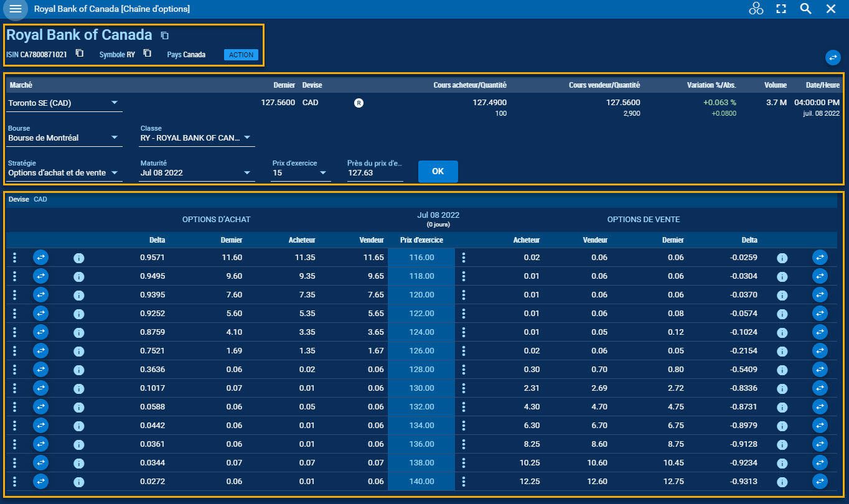Copy the Royal Bank of Canada name
The width and height of the screenshot is (849, 504).
pos(164,35)
